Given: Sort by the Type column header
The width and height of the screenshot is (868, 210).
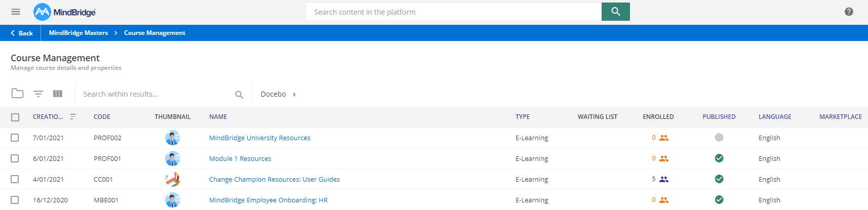Looking at the screenshot, I should [x=523, y=116].
